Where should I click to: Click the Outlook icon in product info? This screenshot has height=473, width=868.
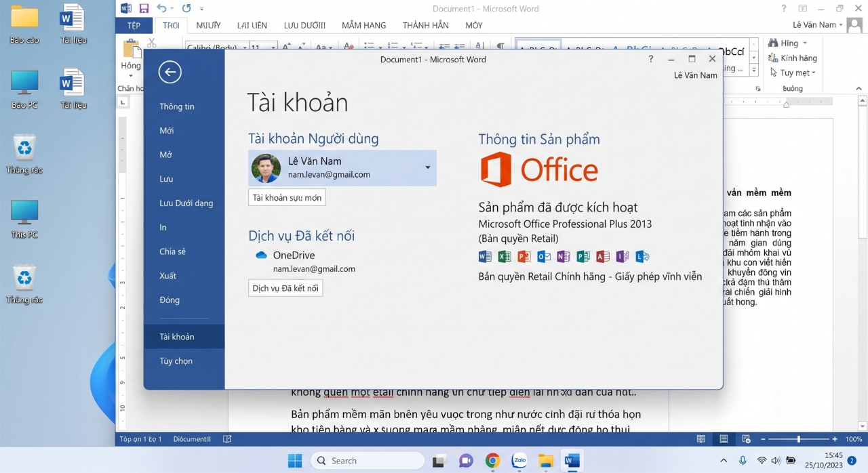(x=544, y=257)
